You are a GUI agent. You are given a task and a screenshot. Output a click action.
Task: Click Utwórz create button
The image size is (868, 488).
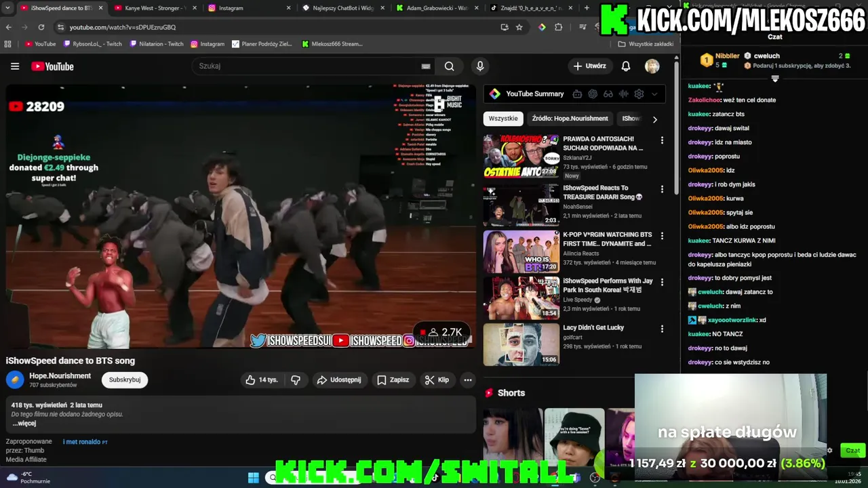[x=590, y=66]
